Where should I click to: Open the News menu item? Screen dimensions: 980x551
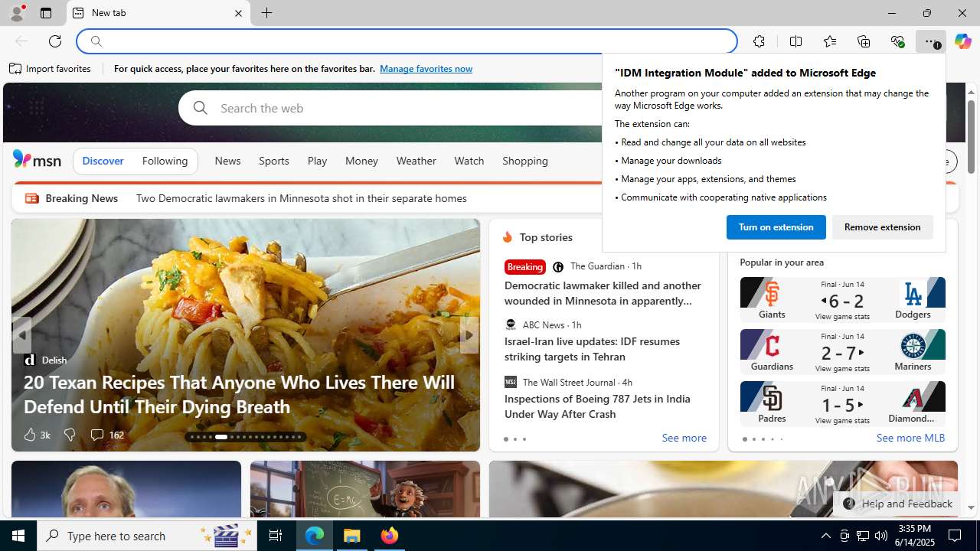227,161
